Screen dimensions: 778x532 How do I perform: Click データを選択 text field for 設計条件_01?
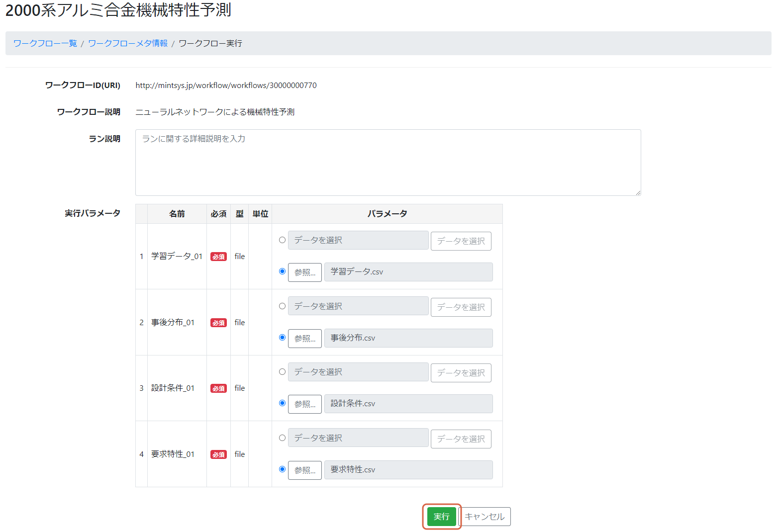(358, 372)
